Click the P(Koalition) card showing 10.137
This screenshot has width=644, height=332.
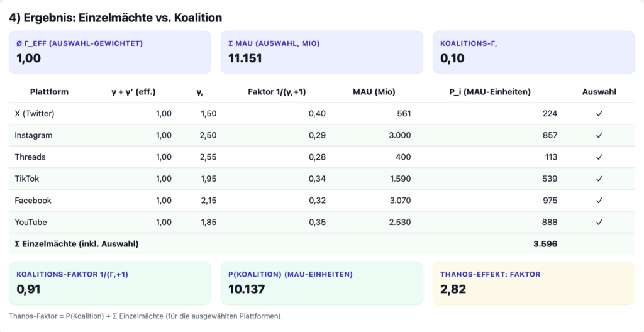tap(322, 283)
